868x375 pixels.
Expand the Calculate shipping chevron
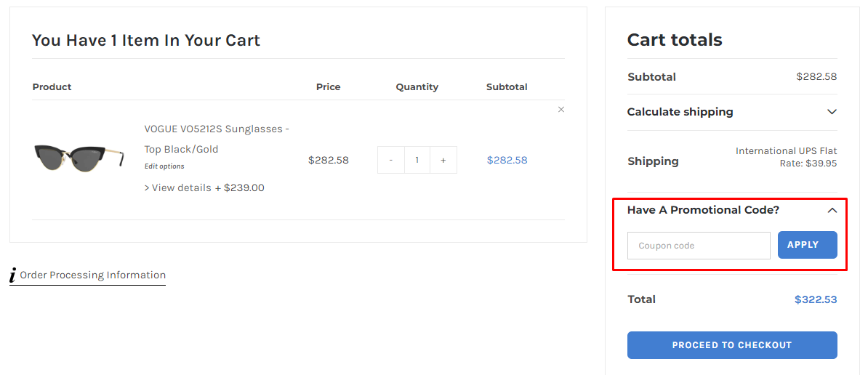(x=832, y=112)
